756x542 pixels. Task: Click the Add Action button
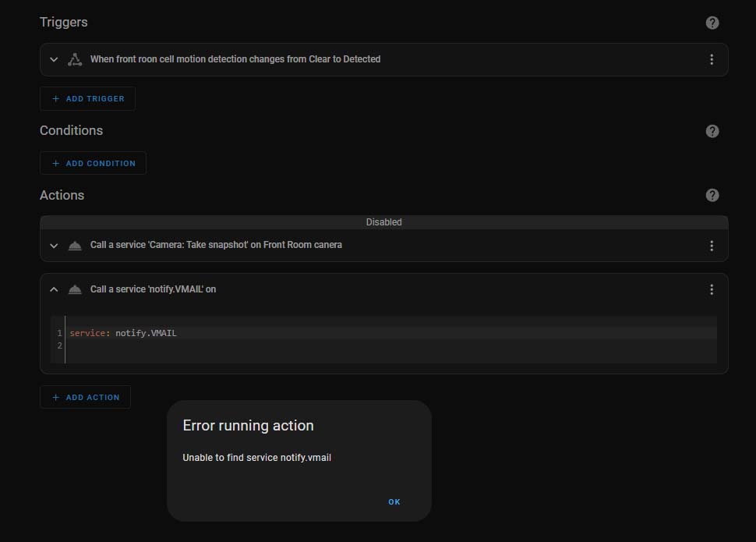(85, 397)
